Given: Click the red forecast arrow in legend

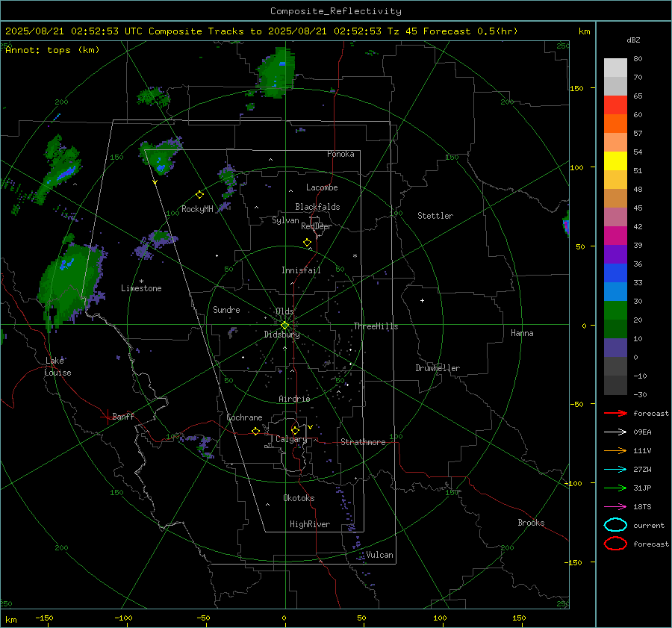Looking at the screenshot, I should pos(615,413).
